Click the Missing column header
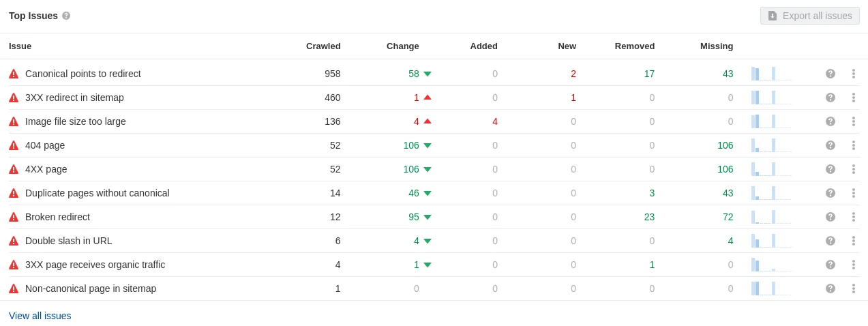The image size is (868, 326). coord(716,46)
